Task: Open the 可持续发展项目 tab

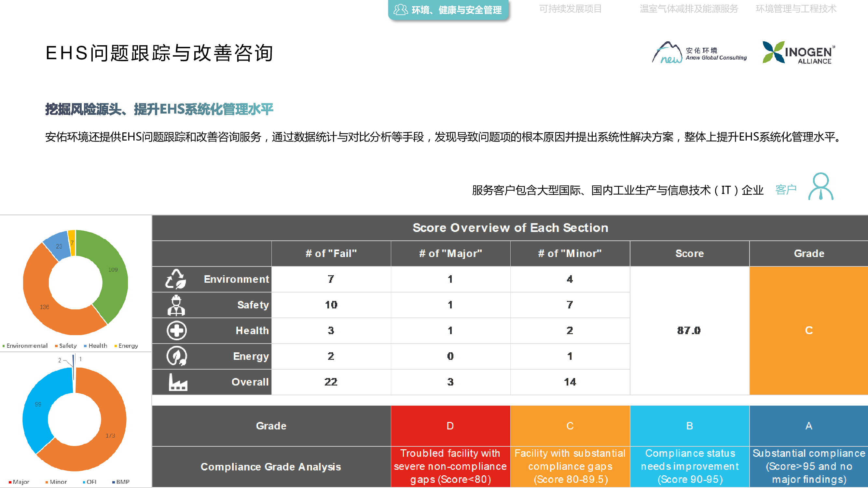Action: click(x=570, y=9)
